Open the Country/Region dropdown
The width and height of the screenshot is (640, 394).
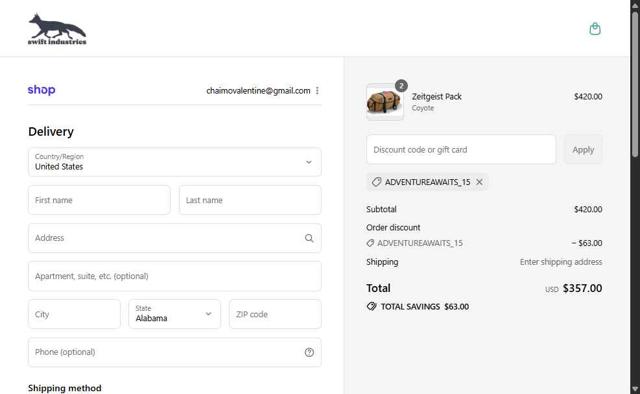pos(175,162)
